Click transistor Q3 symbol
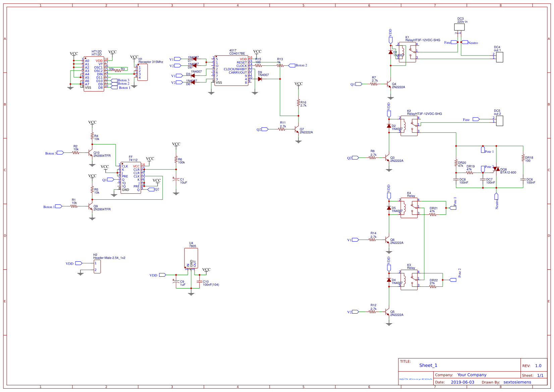The height and width of the screenshot is (392, 554). point(387,158)
